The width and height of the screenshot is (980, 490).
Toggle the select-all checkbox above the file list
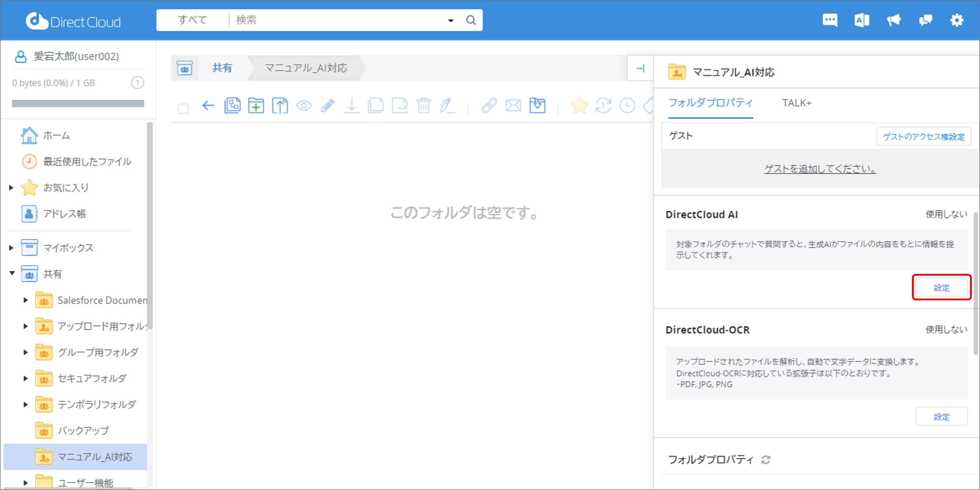[x=183, y=108]
